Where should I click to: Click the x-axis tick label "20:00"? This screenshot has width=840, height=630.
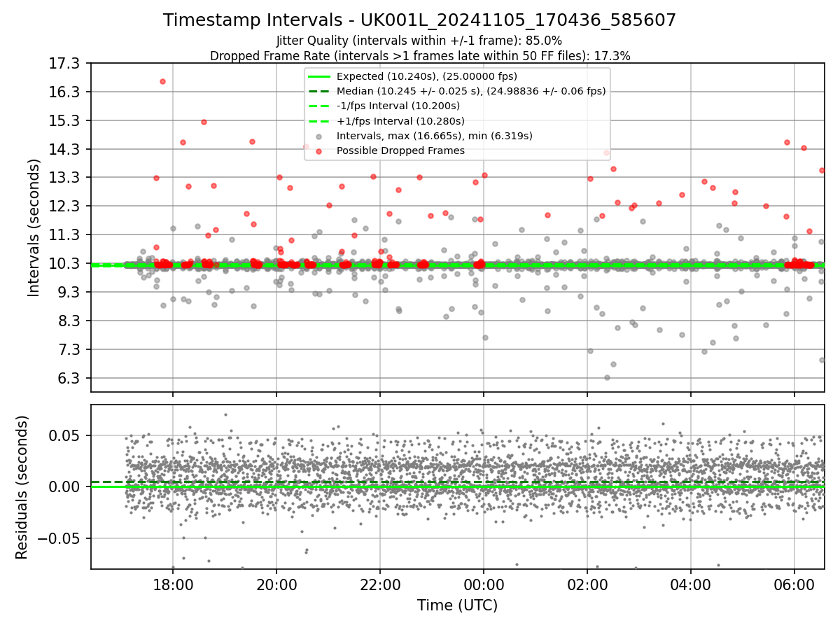pyautogui.click(x=276, y=584)
